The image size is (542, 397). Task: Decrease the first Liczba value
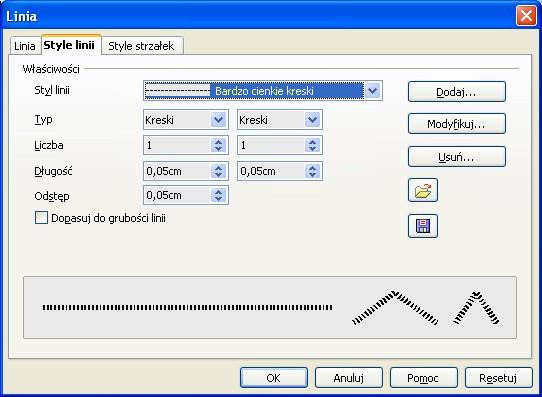coord(218,149)
